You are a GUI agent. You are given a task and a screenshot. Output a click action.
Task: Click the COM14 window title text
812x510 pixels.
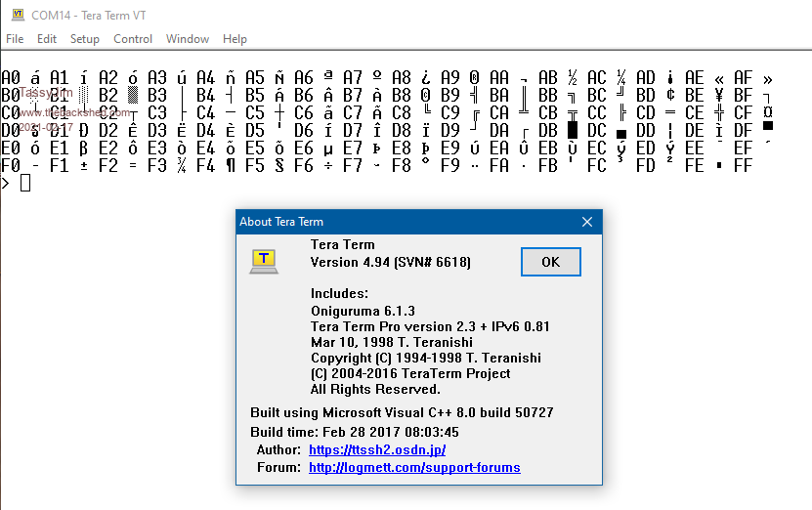[x=94, y=15]
